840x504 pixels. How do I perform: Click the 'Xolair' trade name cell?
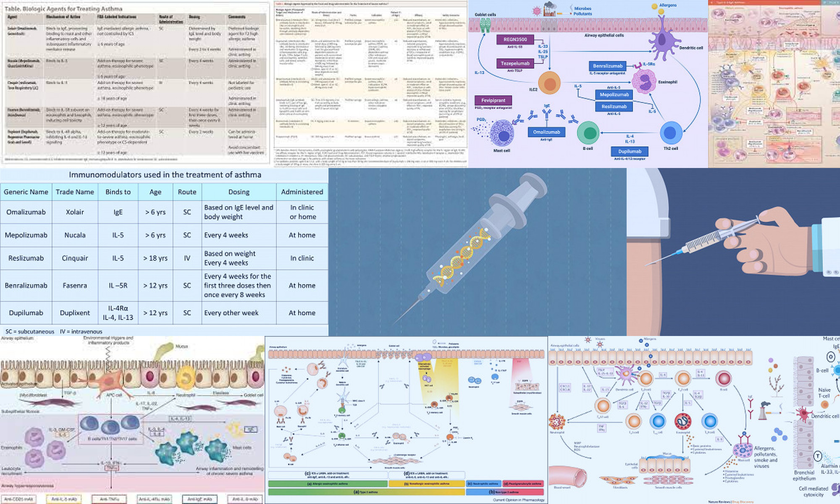pyautogui.click(x=75, y=212)
